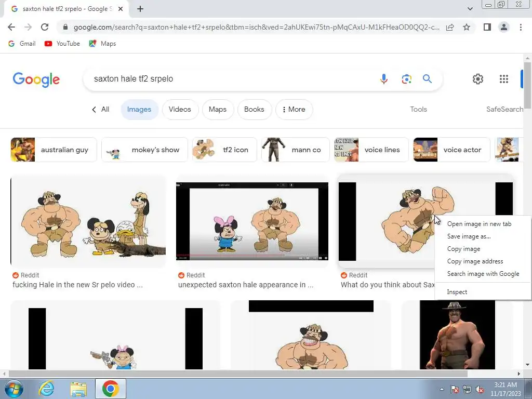Open Chrome three-dot menu
The height and width of the screenshot is (399, 532).
coord(521,27)
